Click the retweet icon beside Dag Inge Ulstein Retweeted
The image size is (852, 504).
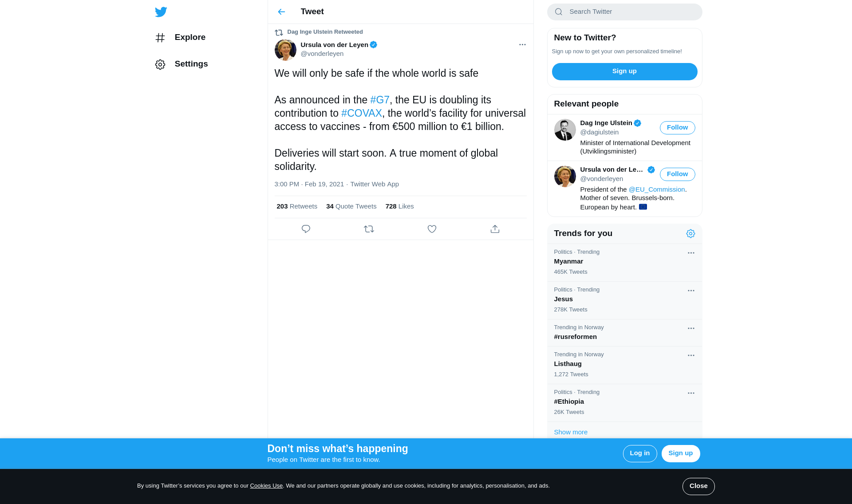pyautogui.click(x=279, y=32)
